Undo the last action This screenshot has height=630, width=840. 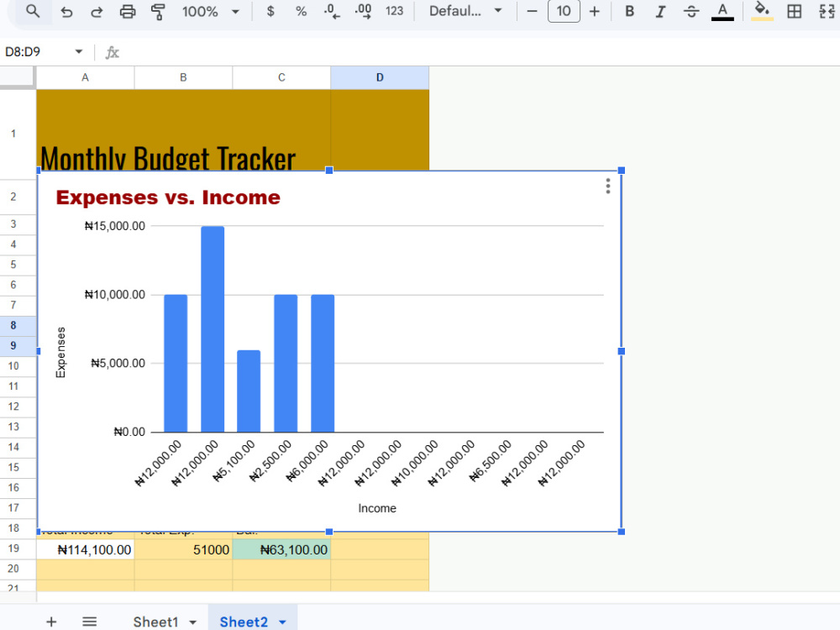[x=66, y=12]
